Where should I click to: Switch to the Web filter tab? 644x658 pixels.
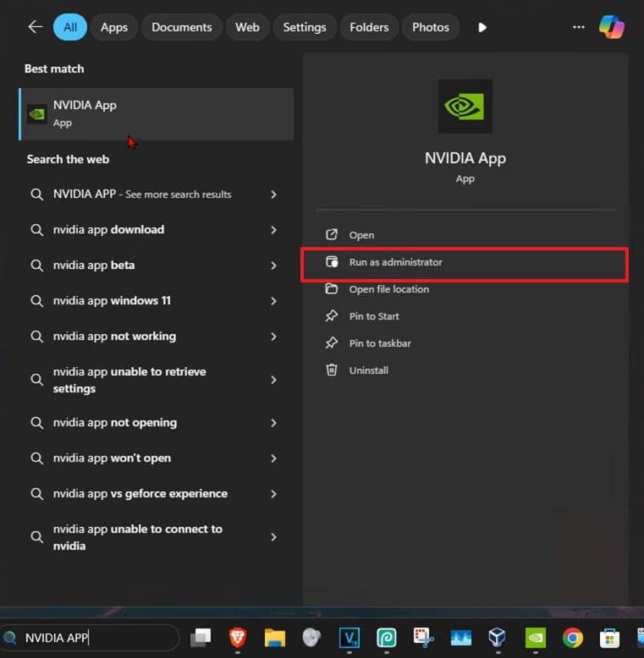coord(247,27)
